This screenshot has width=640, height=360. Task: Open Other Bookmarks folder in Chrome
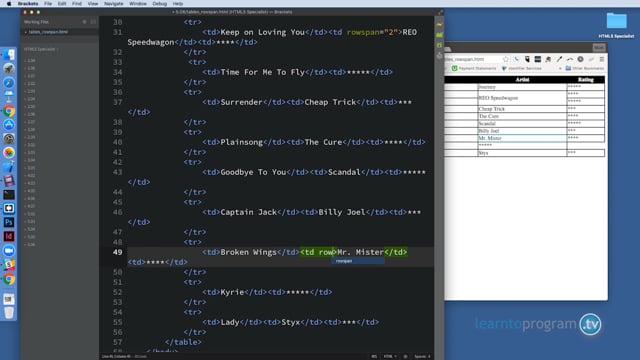coord(584,69)
